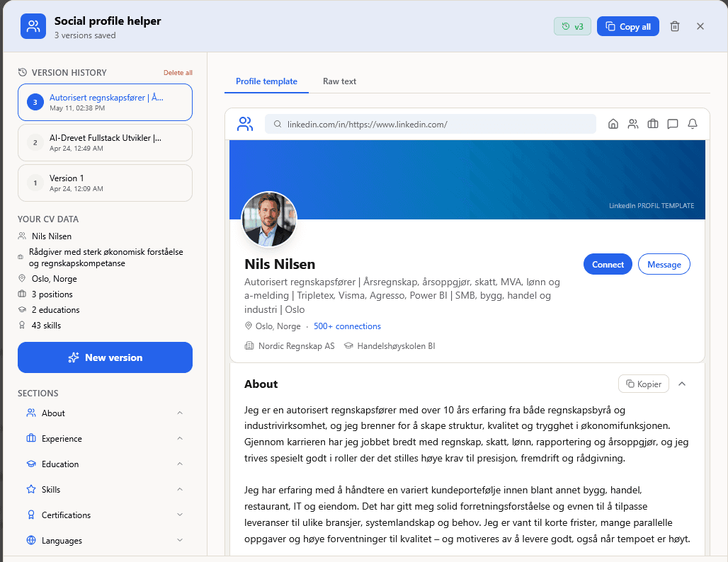
Task: Click the Education cap icon in Sections
Action: 31,464
